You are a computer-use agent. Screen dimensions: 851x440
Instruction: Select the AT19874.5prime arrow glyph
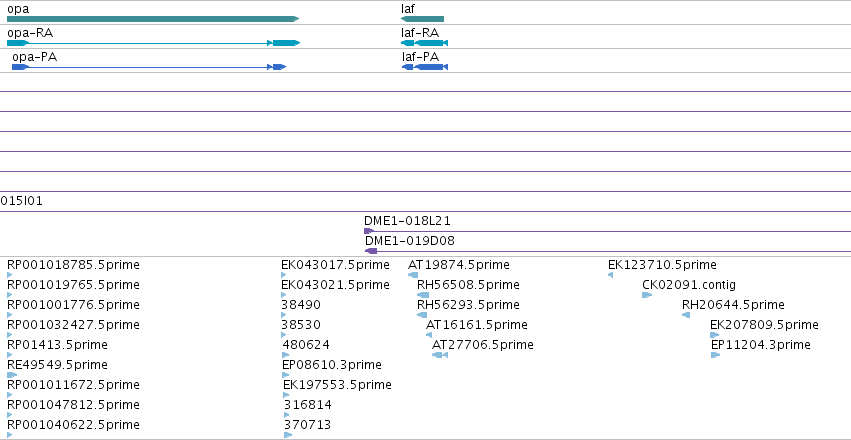[x=413, y=275]
